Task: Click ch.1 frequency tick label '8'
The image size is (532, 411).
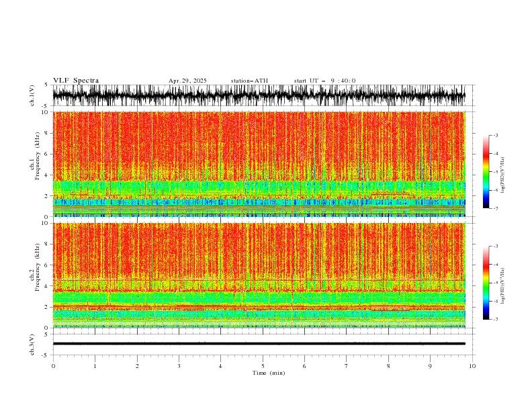Action: click(x=47, y=133)
